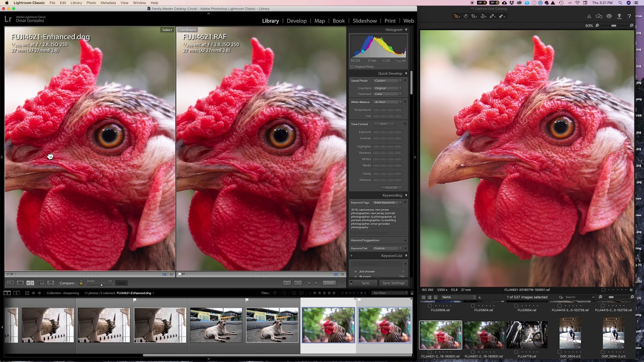Click the Capture One export upload icon
644x362 pixels.
(x=619, y=16)
